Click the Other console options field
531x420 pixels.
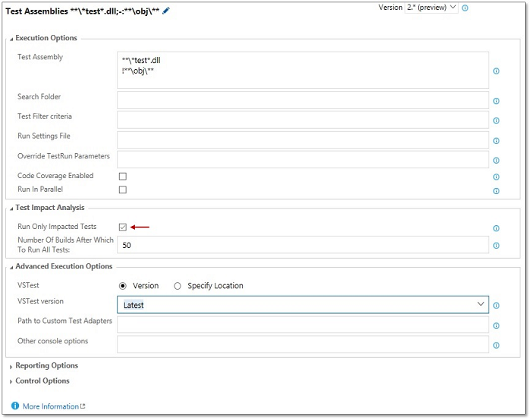pos(303,344)
